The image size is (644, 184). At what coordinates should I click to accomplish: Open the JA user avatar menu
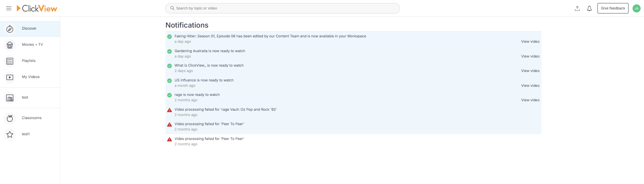(x=637, y=8)
